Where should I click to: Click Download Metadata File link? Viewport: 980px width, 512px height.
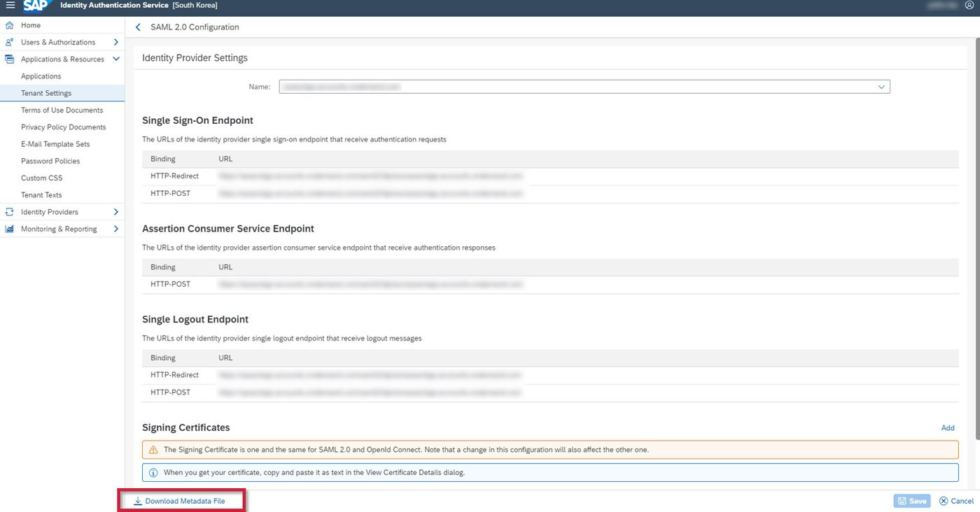pyautogui.click(x=180, y=501)
